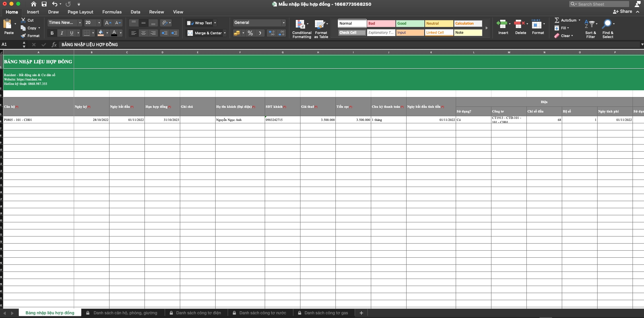Viewport: 644px width, 318px height.
Task: Click the Save icon in title bar
Action: coord(44,4)
